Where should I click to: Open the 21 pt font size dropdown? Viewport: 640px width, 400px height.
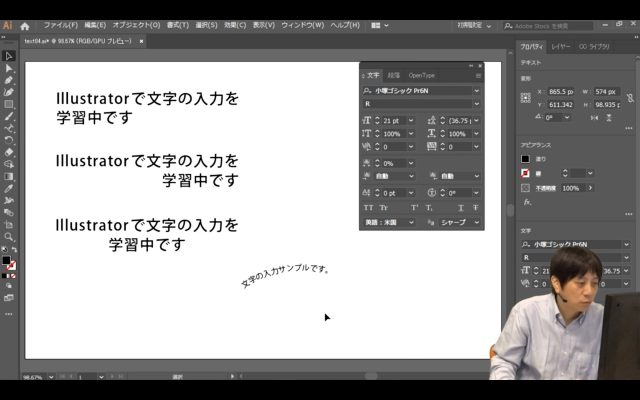411,120
